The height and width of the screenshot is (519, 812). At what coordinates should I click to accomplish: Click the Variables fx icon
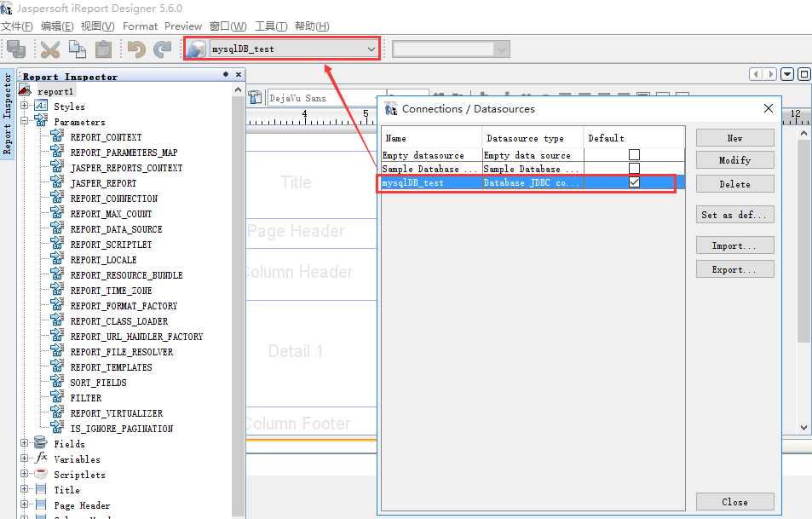coord(42,458)
